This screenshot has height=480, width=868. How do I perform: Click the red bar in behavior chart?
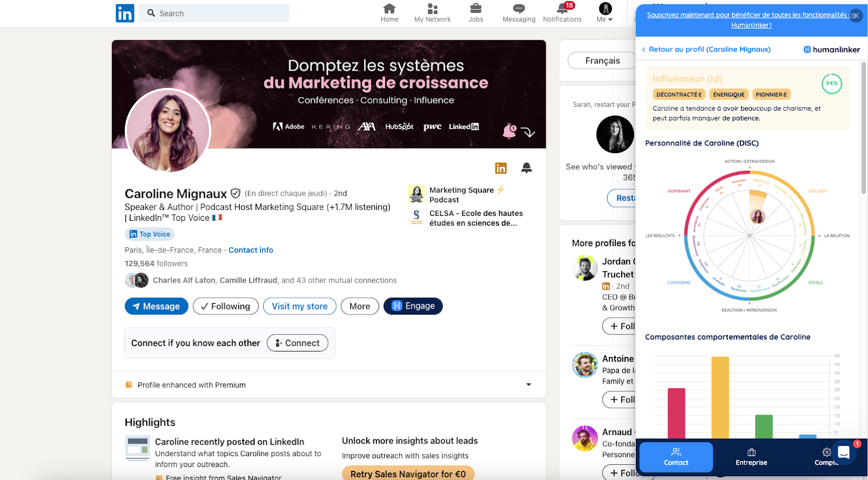(x=676, y=413)
